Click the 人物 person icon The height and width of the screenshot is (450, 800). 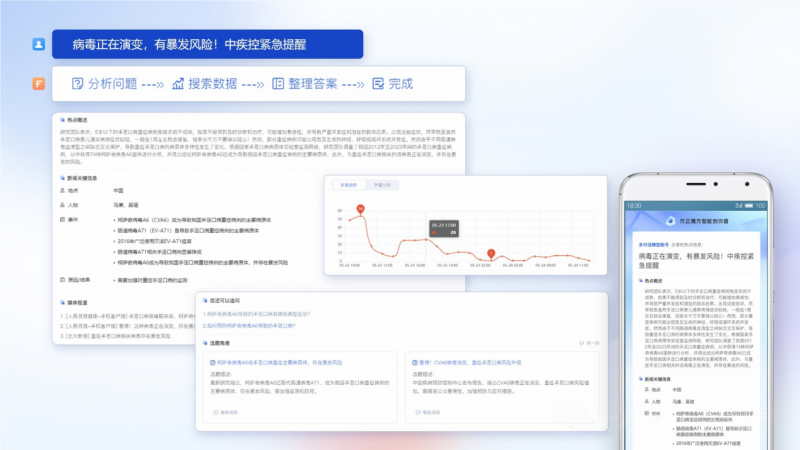(64, 203)
